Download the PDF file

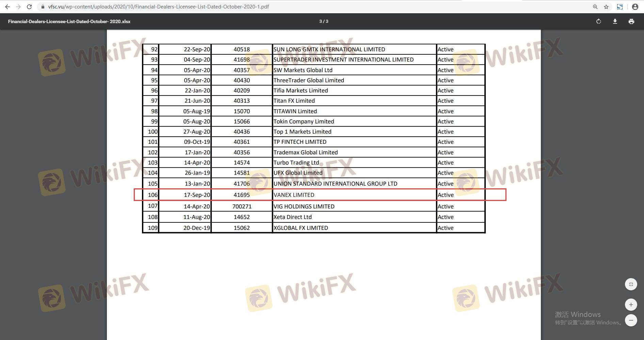615,21
